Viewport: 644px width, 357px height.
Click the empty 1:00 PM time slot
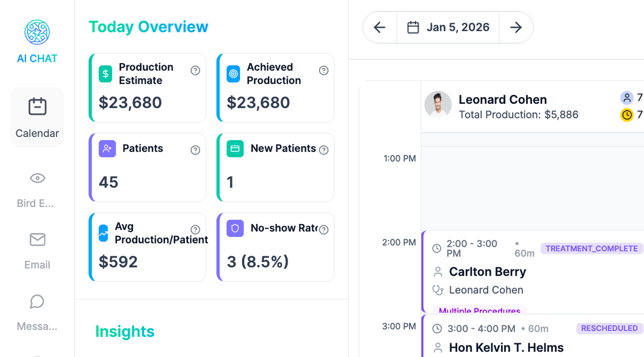532,187
